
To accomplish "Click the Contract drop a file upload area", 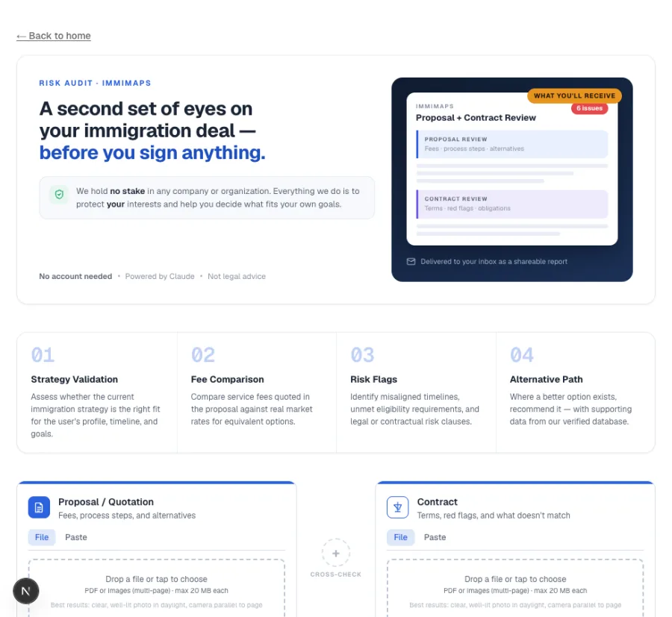I will pyautogui.click(x=515, y=589).
